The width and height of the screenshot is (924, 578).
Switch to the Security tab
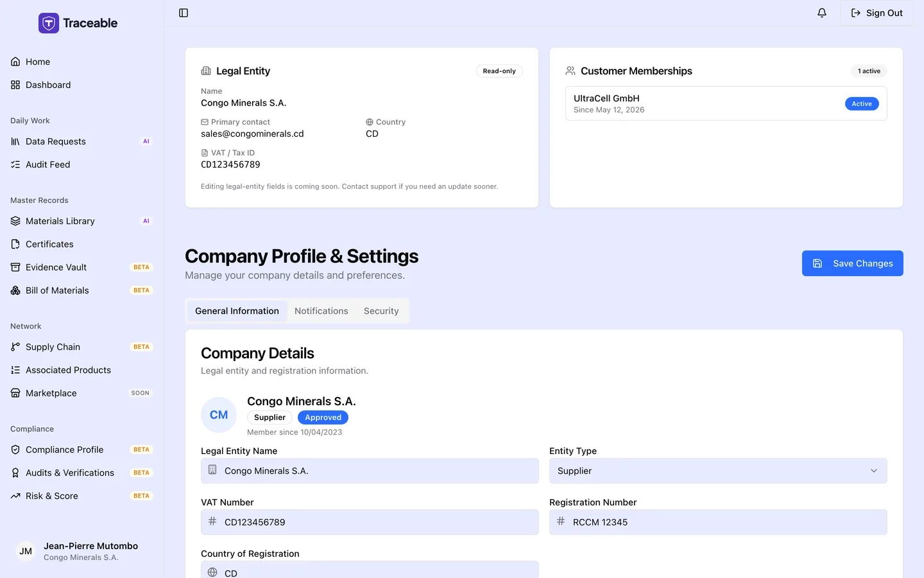381,311
